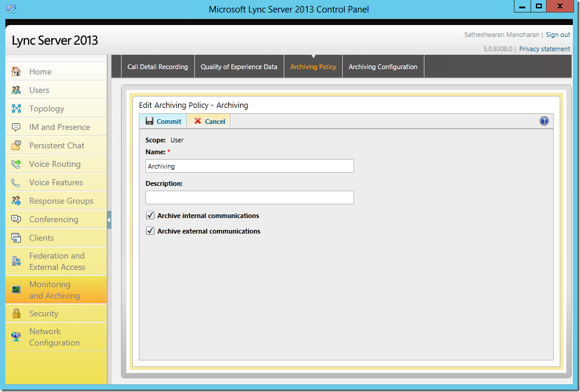Open Persistent Chat section
Screen dimensions: 580x392
tap(56, 145)
